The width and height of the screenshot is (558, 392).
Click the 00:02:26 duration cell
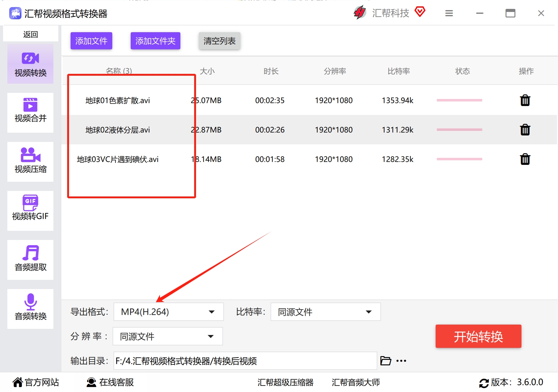[x=270, y=130]
